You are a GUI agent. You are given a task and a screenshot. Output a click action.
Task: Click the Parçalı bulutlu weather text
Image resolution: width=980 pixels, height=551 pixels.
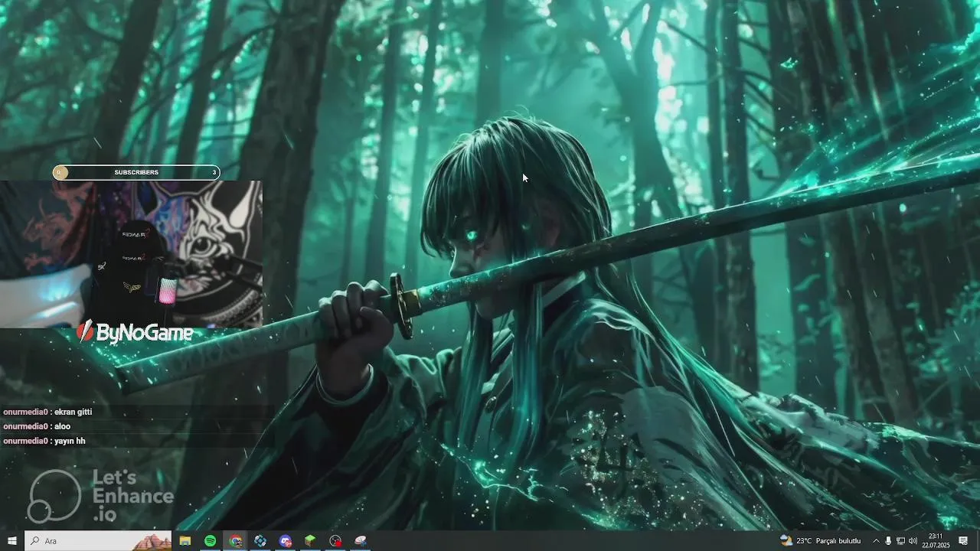838,541
